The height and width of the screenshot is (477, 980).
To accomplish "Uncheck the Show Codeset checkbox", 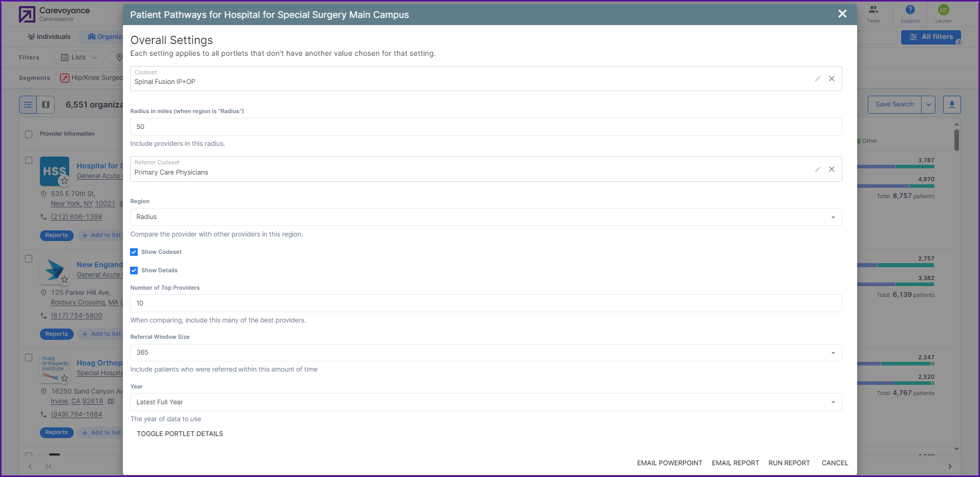I will pyautogui.click(x=134, y=252).
